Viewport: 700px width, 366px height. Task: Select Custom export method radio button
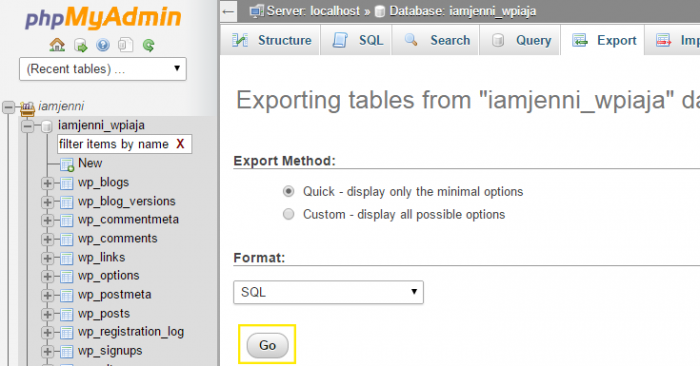tap(288, 214)
